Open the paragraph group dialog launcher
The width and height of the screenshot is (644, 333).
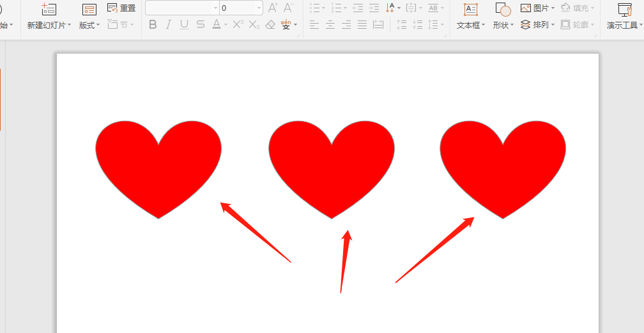pyautogui.click(x=445, y=36)
